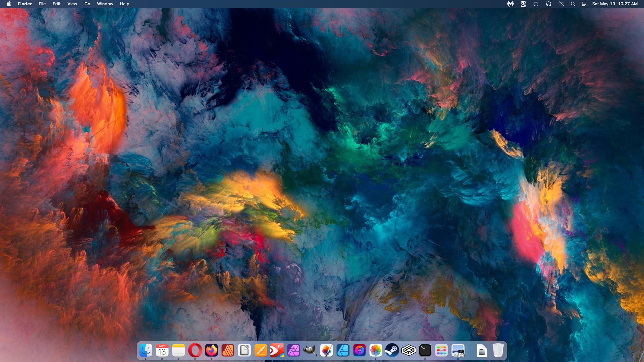Open the View menu
The width and height of the screenshot is (644, 362).
click(x=72, y=4)
